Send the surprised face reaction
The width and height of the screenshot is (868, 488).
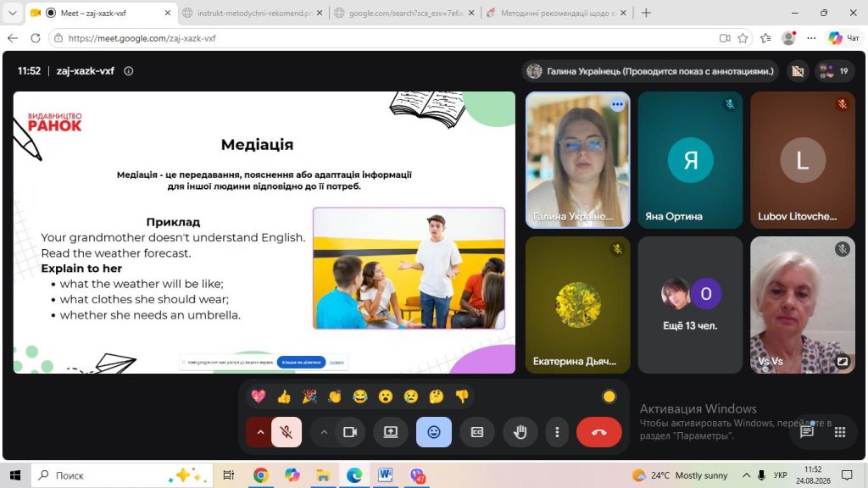click(386, 396)
